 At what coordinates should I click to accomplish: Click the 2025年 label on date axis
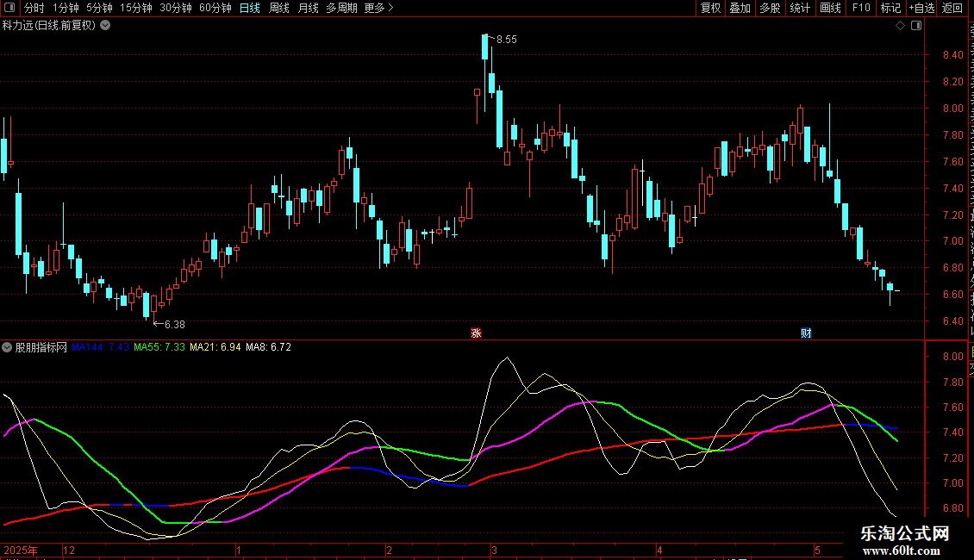pos(21,550)
